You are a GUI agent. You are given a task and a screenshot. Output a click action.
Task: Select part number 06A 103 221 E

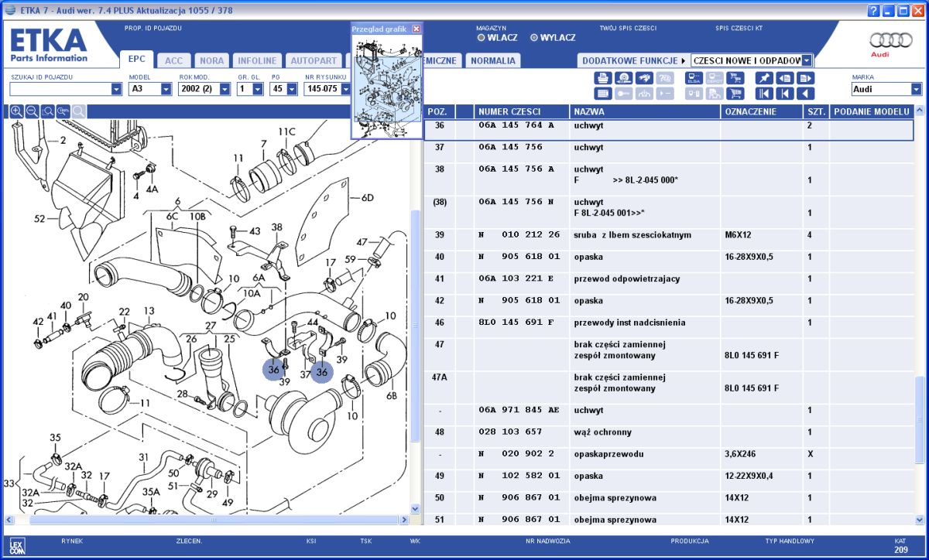[516, 278]
